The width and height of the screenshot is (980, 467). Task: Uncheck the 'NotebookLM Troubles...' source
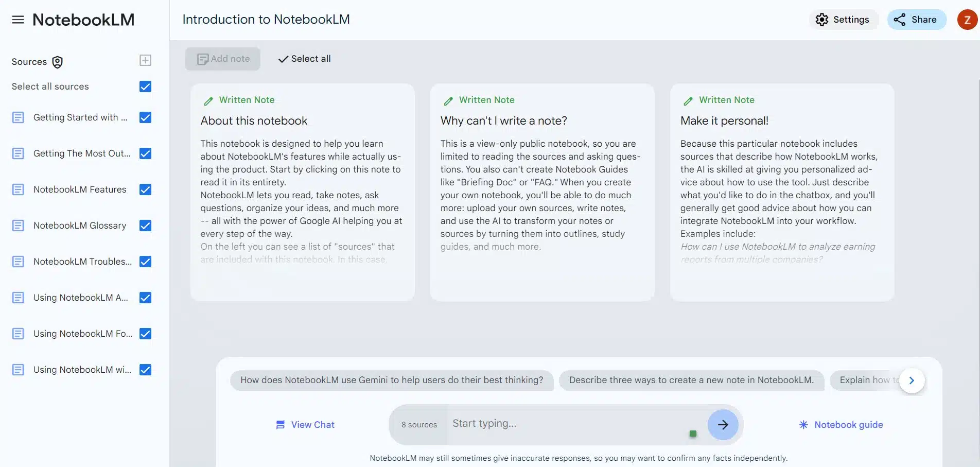click(x=145, y=262)
